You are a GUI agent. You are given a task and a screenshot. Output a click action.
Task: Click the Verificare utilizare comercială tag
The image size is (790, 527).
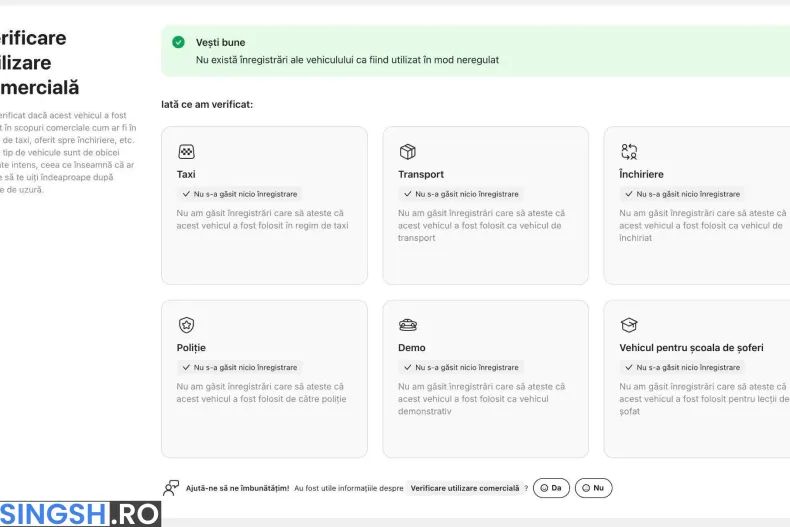tap(465, 488)
